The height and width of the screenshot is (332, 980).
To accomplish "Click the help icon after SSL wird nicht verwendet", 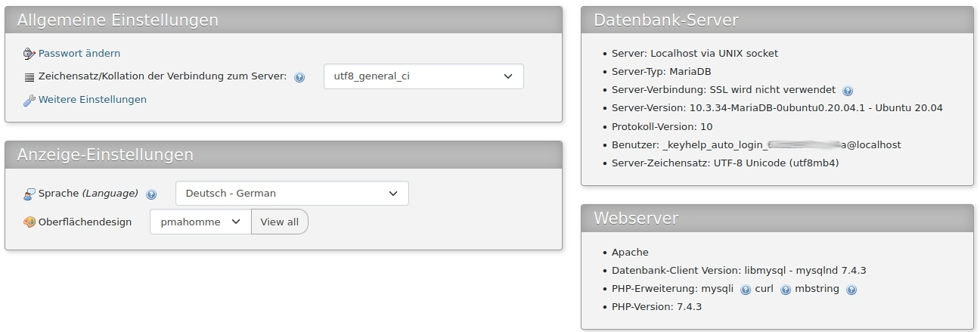I will pos(848,91).
